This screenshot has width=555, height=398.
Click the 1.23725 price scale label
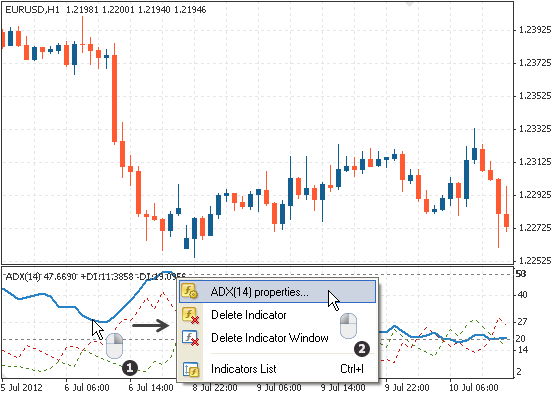click(535, 63)
